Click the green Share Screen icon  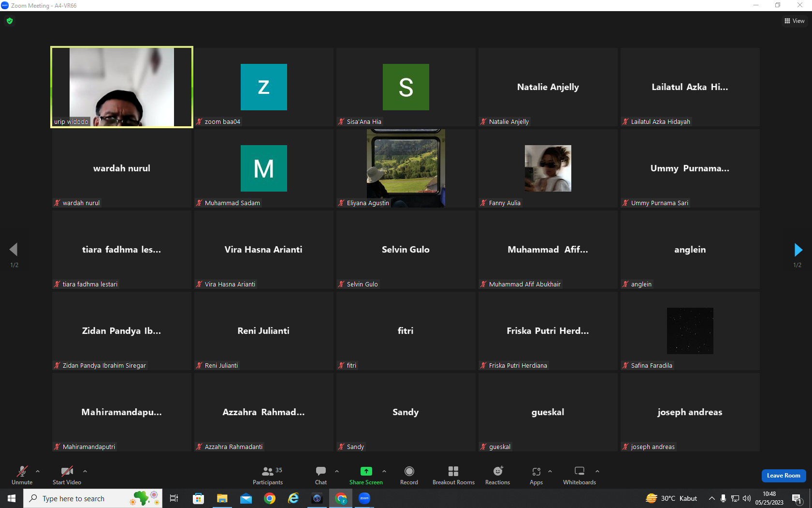pos(366,471)
